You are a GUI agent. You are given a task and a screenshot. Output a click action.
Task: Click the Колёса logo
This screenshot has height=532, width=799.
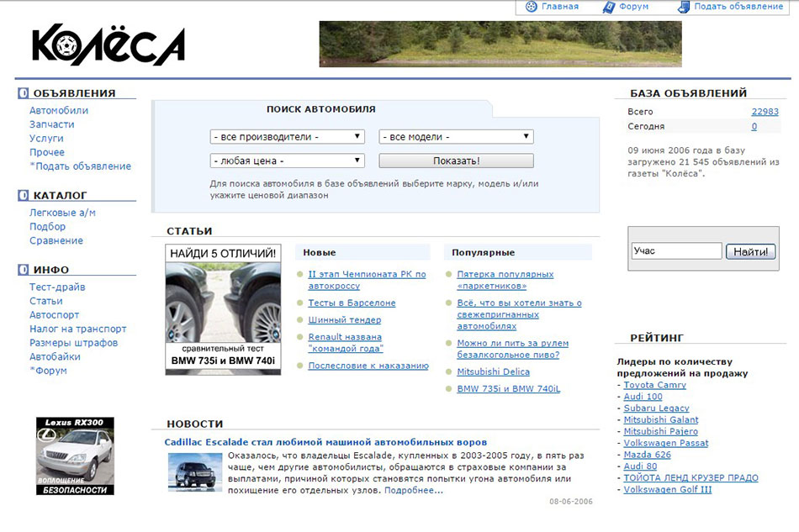pos(108,45)
